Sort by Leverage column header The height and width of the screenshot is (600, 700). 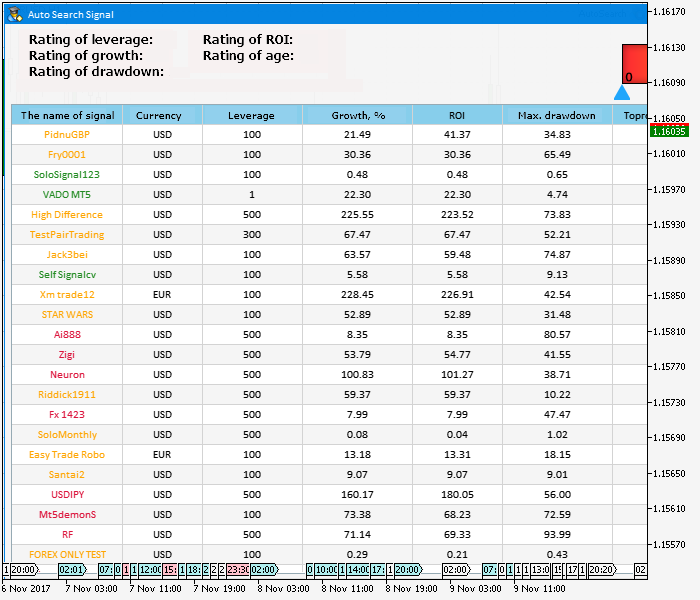point(252,115)
